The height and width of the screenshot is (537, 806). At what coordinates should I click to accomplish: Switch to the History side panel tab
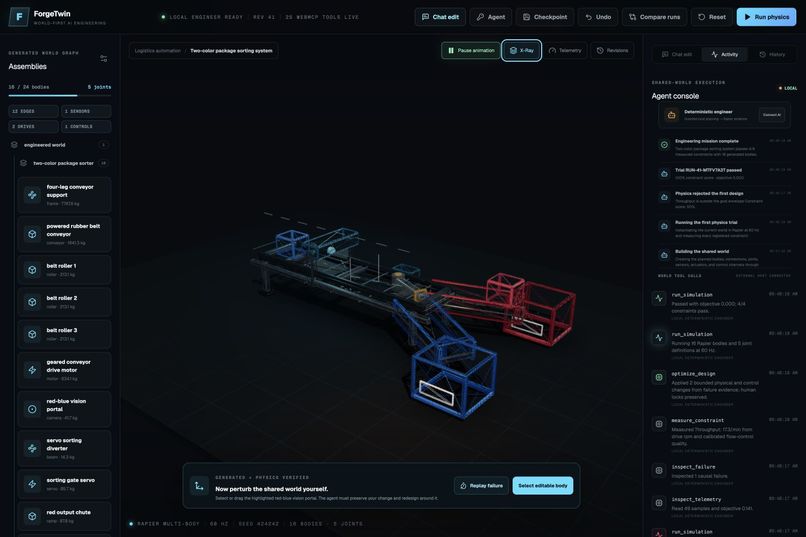click(x=772, y=54)
